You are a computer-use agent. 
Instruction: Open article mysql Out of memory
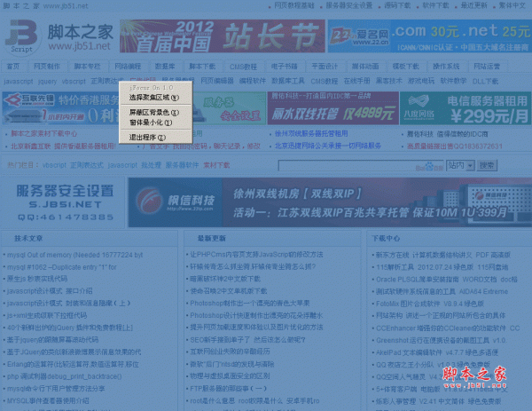point(75,255)
